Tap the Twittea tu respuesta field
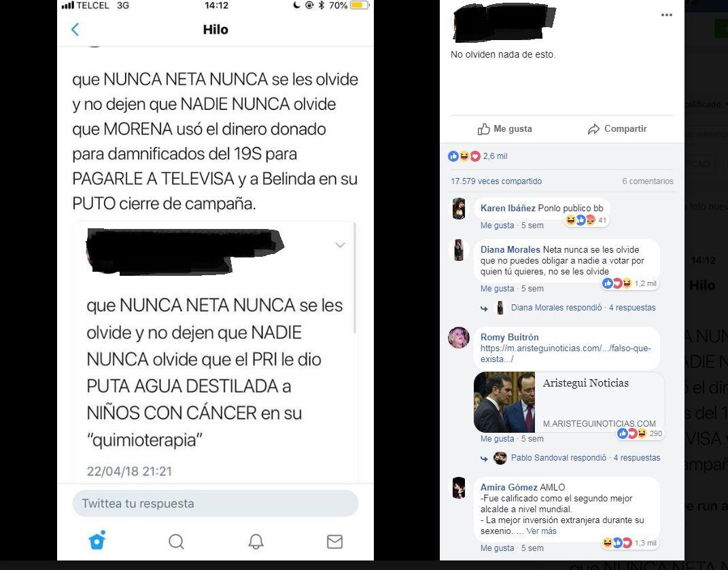 215,503
